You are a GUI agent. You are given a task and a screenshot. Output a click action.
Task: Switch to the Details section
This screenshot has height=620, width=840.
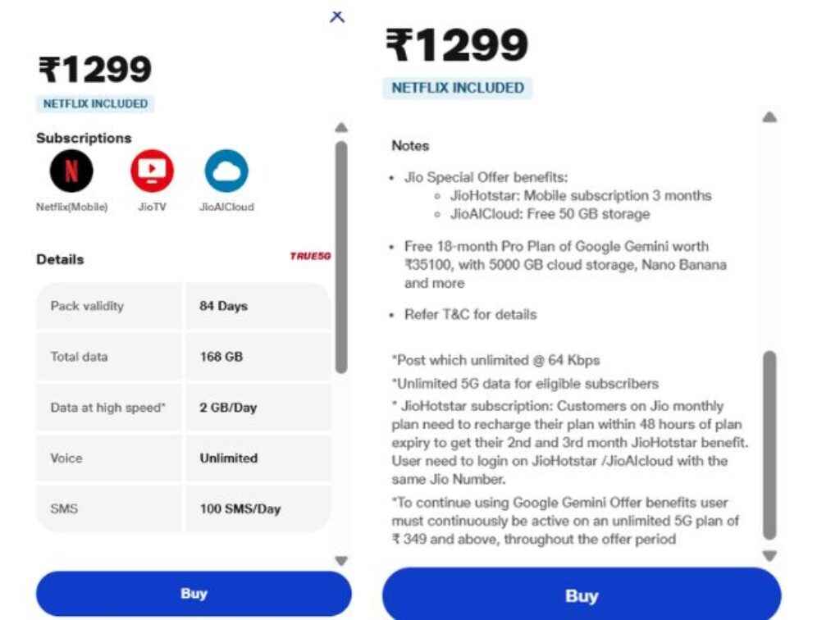pyautogui.click(x=59, y=259)
